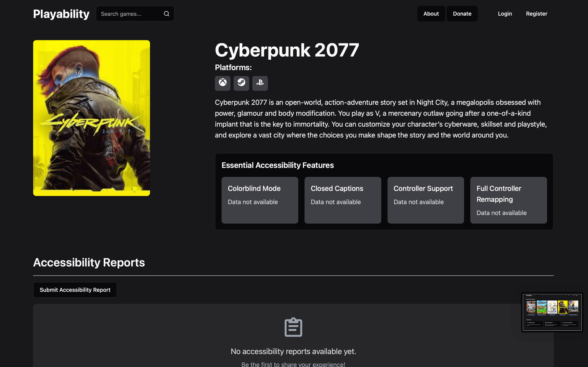Image resolution: width=588 pixels, height=367 pixels.
Task: Select the Closed Captions feature card
Action: [343, 200]
